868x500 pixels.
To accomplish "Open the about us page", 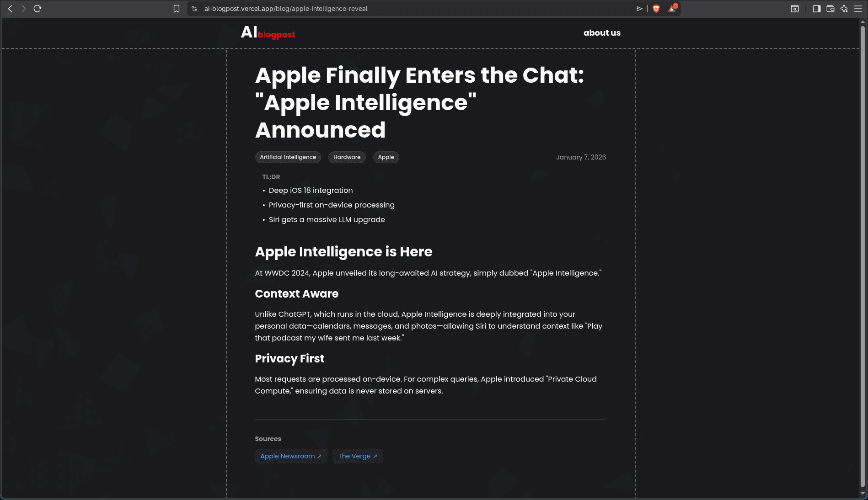I will (x=602, y=33).
